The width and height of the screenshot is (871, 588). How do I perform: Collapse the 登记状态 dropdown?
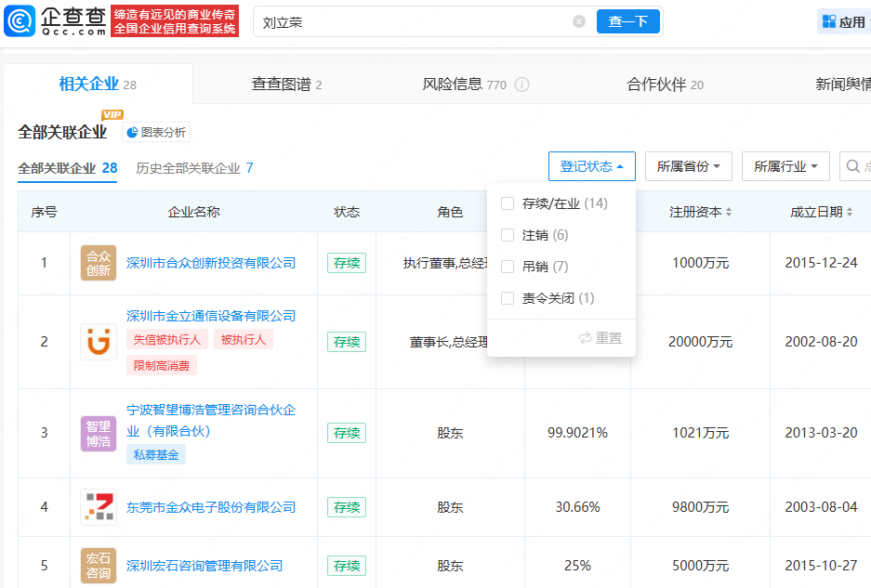591,166
